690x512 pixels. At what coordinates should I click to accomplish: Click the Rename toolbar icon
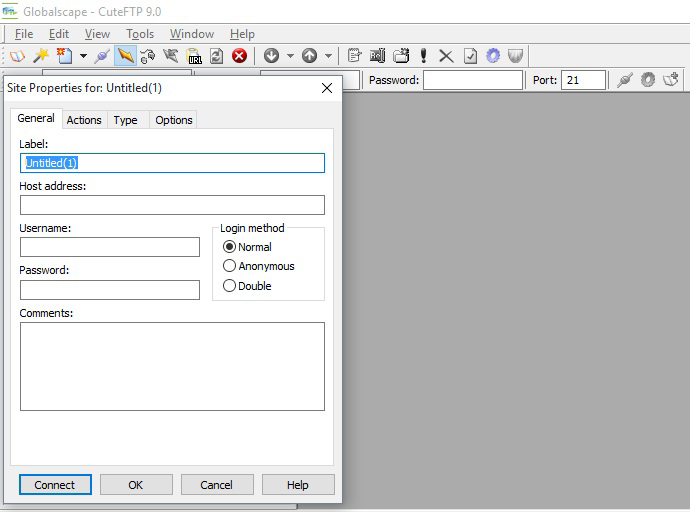pos(378,56)
